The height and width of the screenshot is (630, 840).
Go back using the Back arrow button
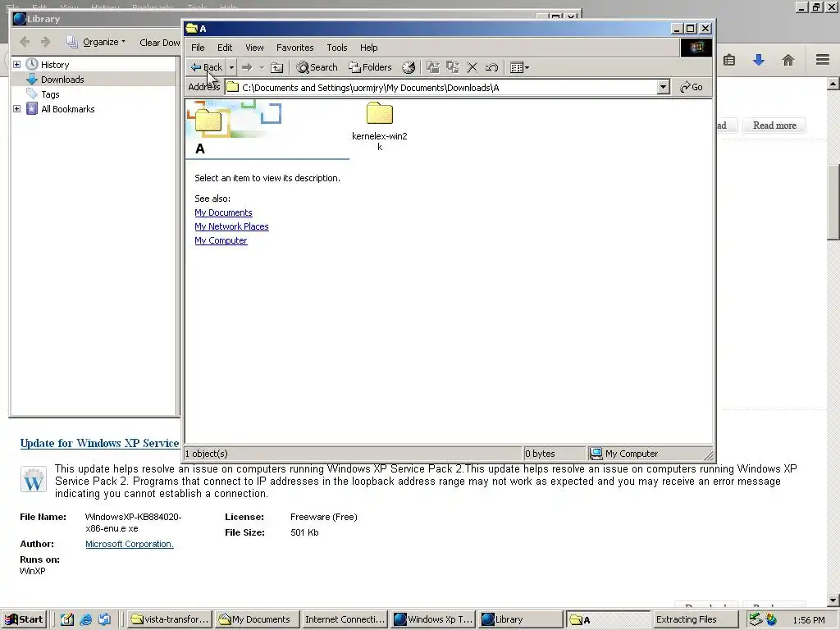pyautogui.click(x=206, y=67)
